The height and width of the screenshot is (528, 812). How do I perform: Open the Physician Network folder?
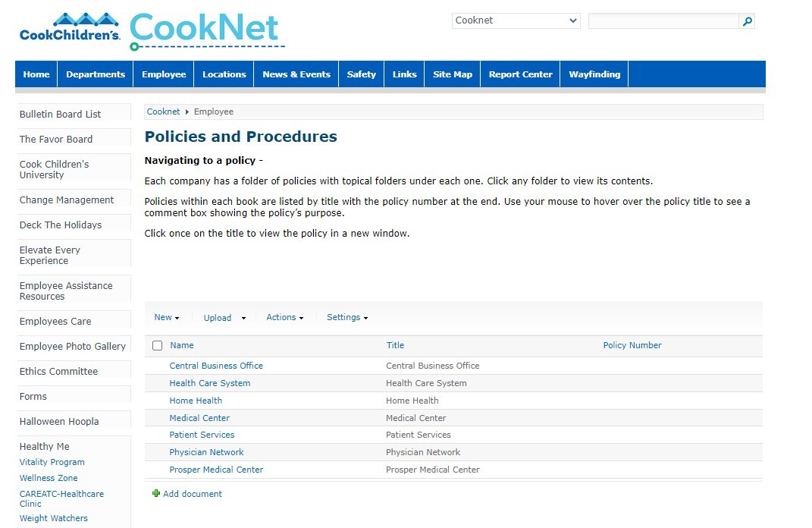pyautogui.click(x=206, y=452)
